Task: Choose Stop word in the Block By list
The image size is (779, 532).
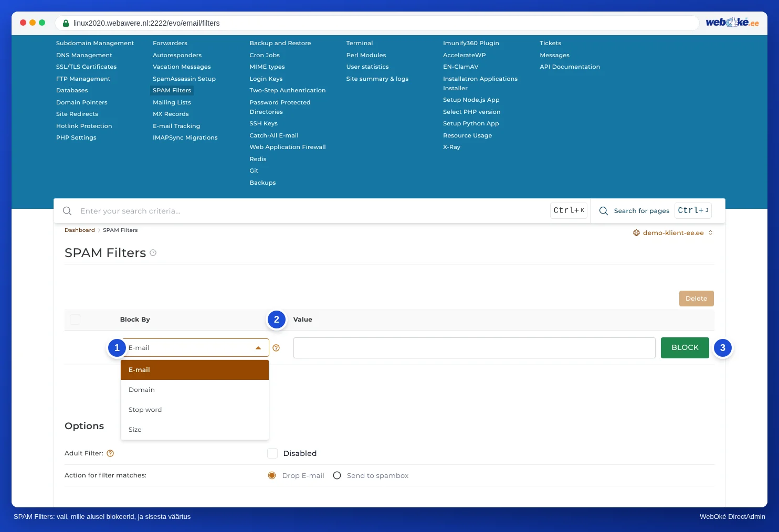Action: point(195,410)
